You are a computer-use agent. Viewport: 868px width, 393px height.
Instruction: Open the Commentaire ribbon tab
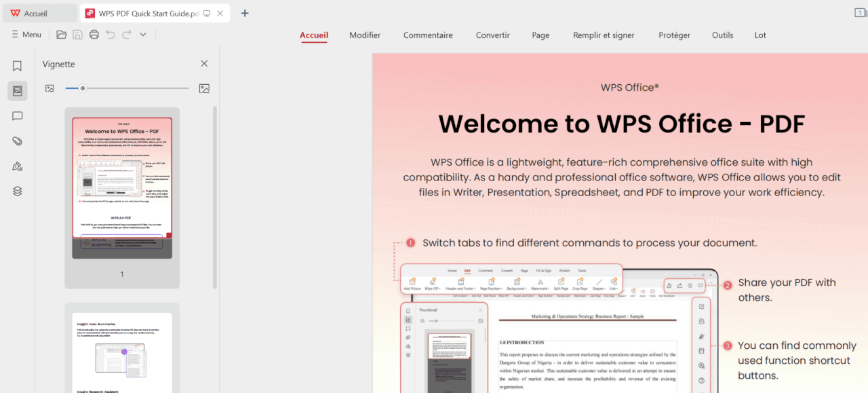click(x=428, y=35)
